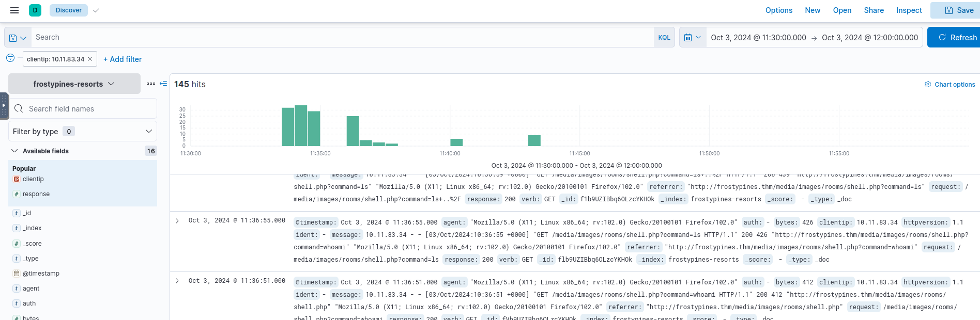Focus the Search field names input
The height and width of the screenshot is (320, 980).
point(88,109)
